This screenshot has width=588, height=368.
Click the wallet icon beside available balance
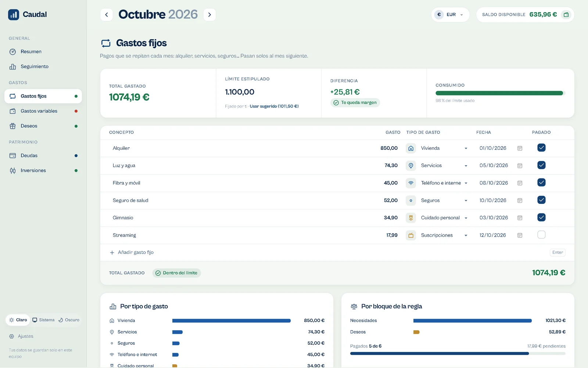point(566,15)
